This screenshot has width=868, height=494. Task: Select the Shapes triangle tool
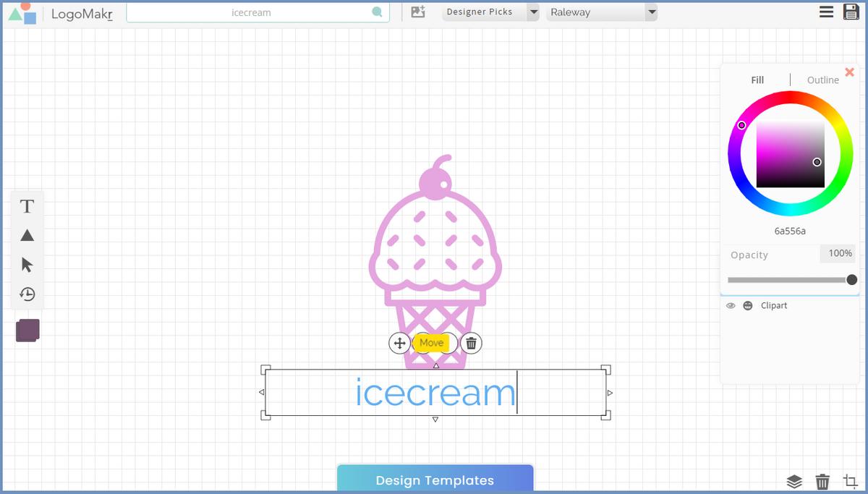point(27,235)
